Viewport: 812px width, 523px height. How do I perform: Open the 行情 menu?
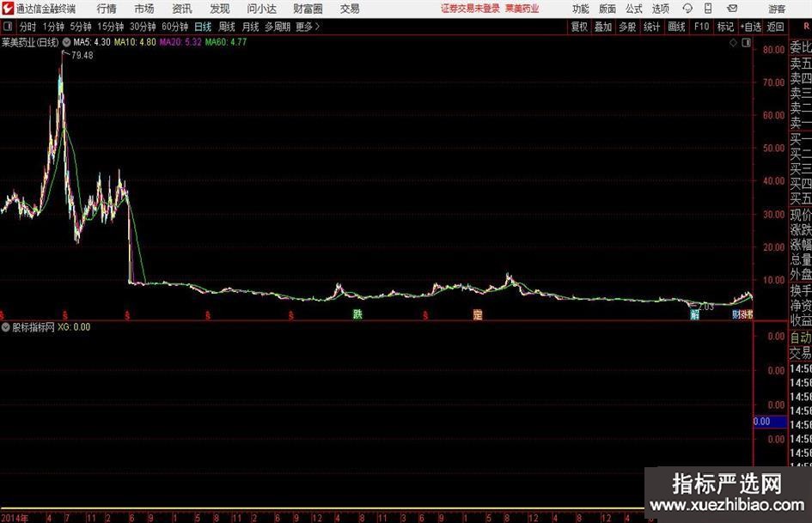107,9
